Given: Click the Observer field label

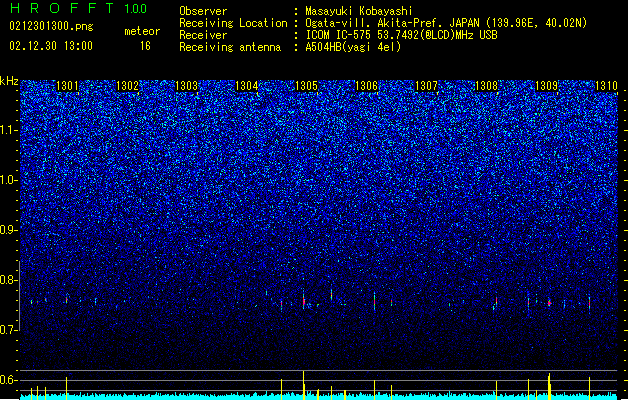Looking at the screenshot, I should pyautogui.click(x=203, y=11).
